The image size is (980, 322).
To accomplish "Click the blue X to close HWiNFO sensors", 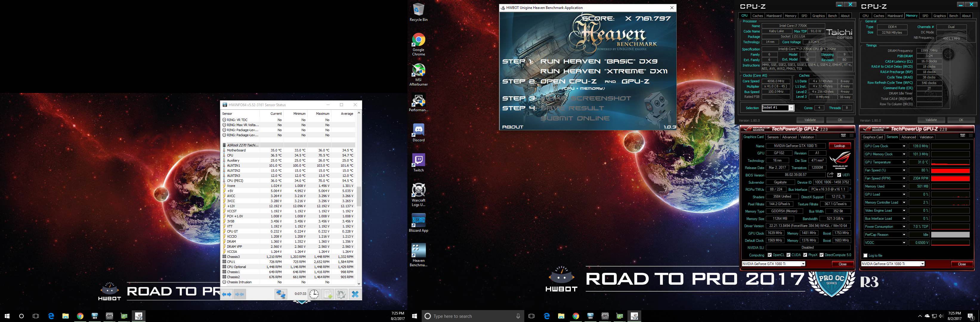I will (x=355, y=294).
